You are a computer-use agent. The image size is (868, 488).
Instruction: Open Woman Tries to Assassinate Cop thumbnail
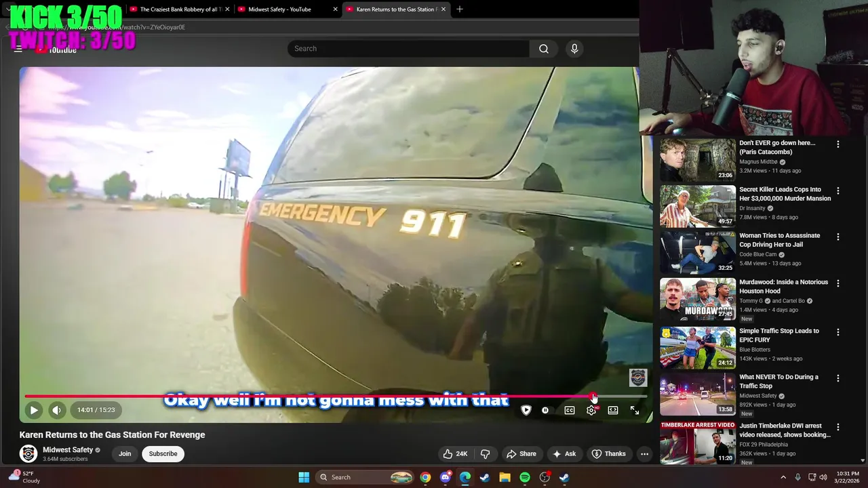point(698,253)
